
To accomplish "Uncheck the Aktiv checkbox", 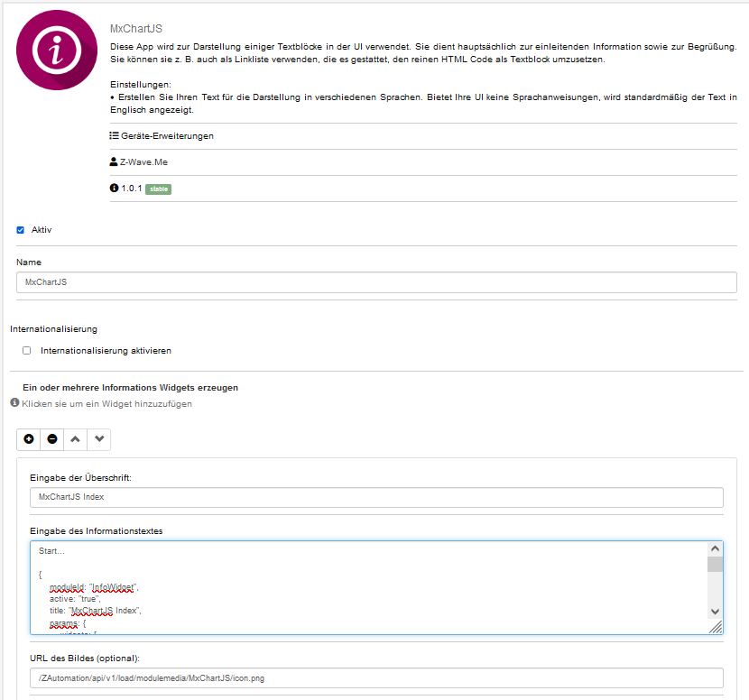I will tap(21, 230).
